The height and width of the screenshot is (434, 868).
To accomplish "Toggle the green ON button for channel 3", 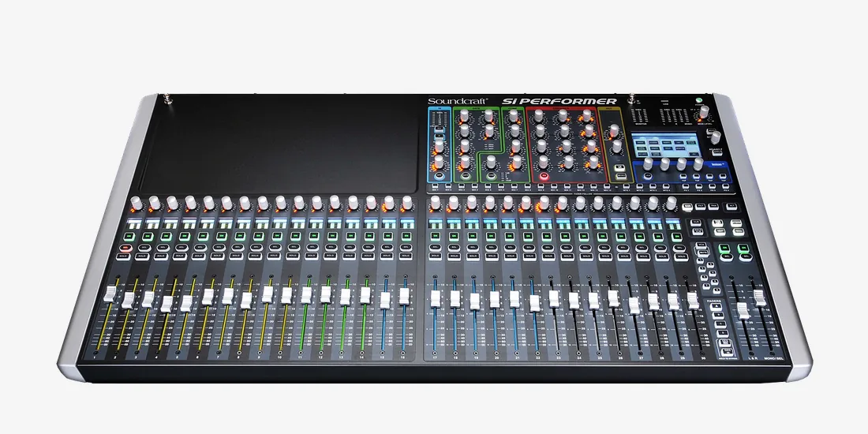I will coord(165,237).
